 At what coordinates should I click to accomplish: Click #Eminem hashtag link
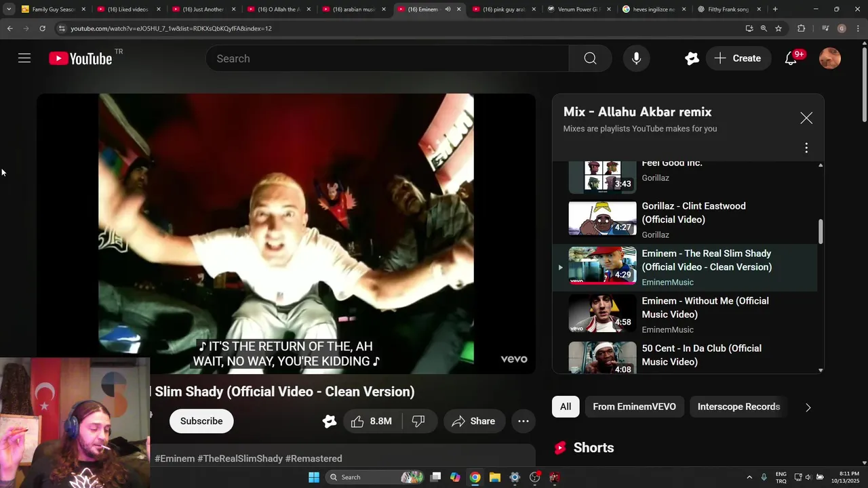[x=174, y=459]
